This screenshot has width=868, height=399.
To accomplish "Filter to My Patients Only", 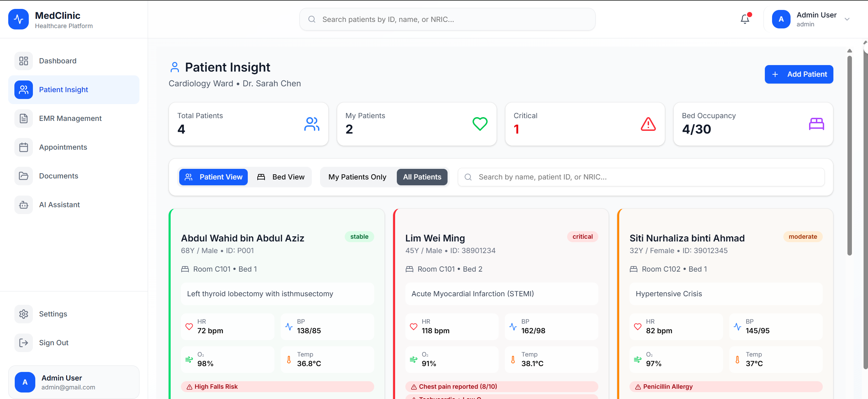I will [357, 177].
